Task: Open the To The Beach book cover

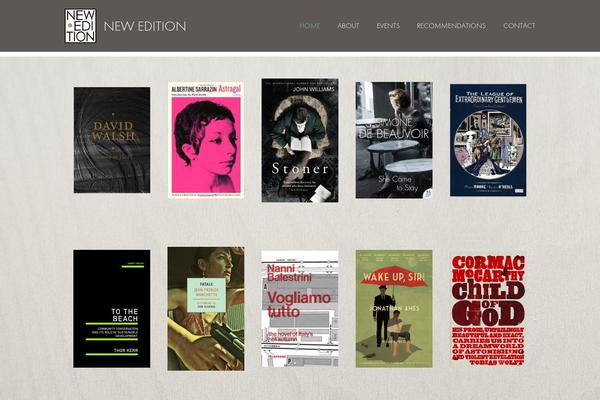Action: [x=112, y=309]
